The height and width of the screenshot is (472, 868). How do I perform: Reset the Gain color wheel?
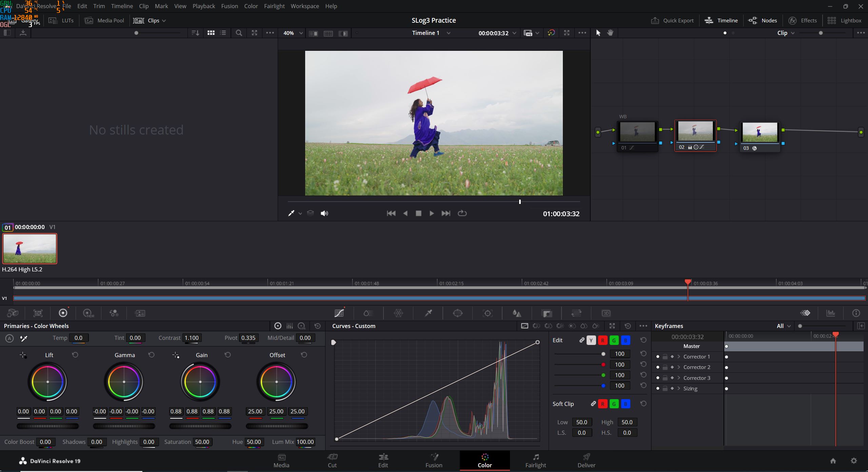point(228,355)
